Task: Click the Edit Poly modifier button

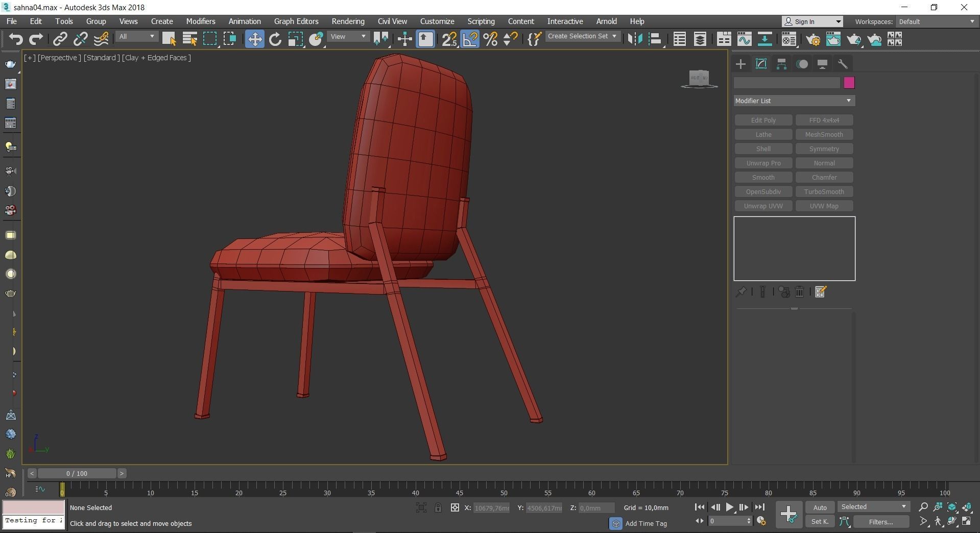Action: pos(763,120)
